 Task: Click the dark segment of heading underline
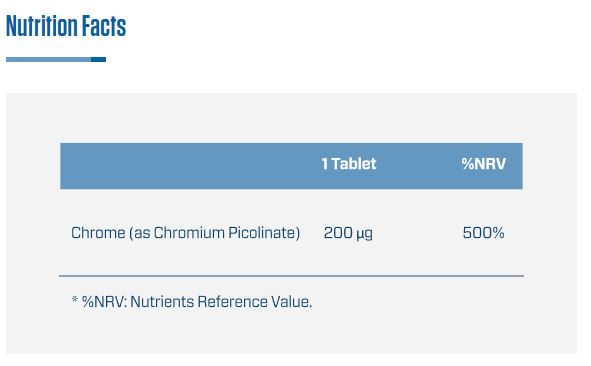click(x=98, y=60)
